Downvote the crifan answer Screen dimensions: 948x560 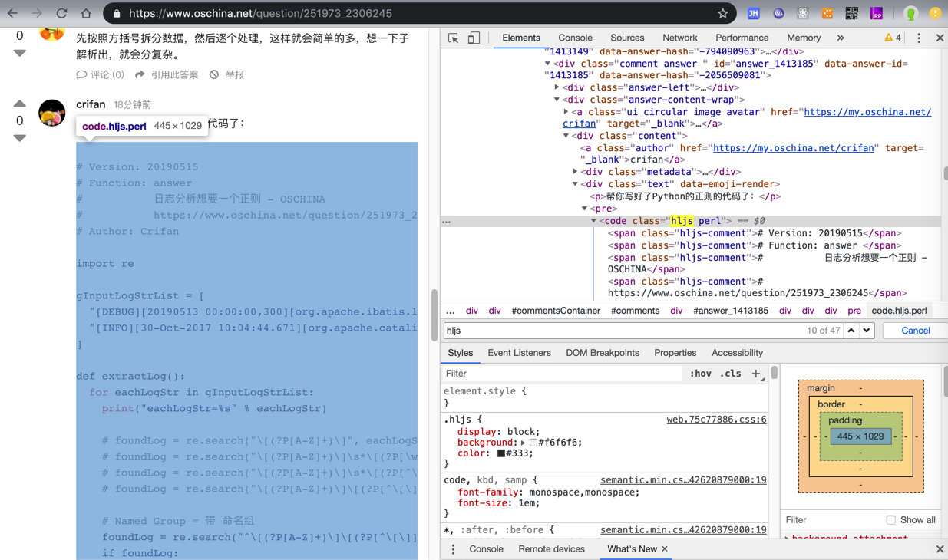coord(20,138)
